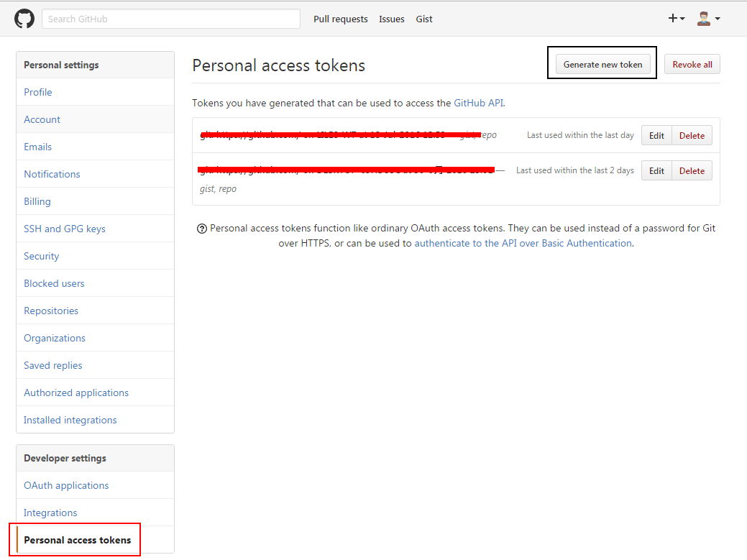The width and height of the screenshot is (747, 560).
Task: Delete the token last used within 2 days
Action: coord(692,170)
